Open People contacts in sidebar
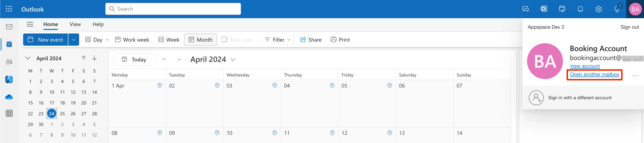The image size is (644, 143). pos(9,62)
